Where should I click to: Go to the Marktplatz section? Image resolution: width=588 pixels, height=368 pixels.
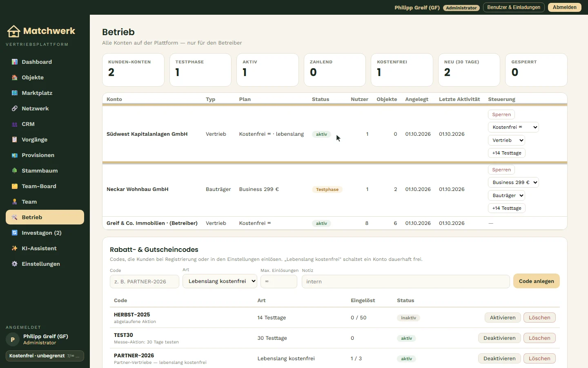tap(45, 93)
